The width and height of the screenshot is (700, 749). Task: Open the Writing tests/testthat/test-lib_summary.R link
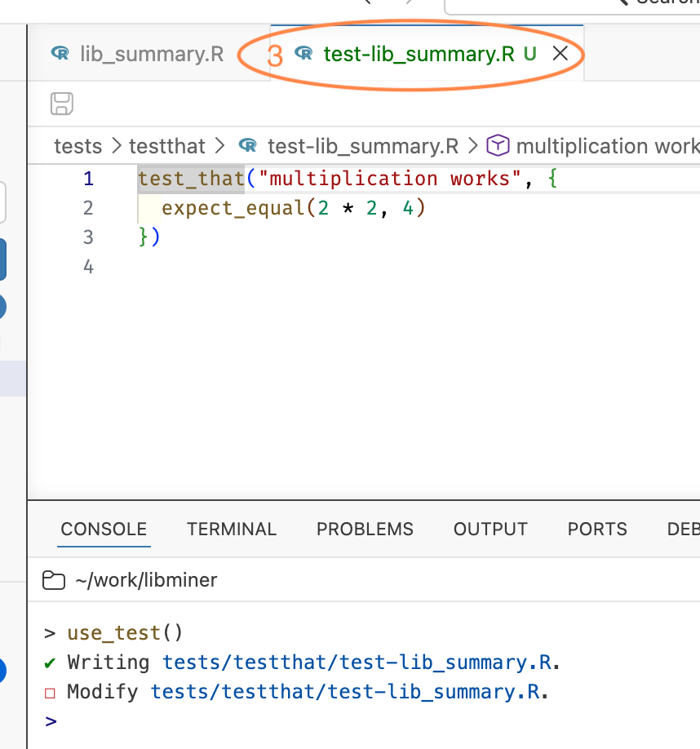point(357,663)
